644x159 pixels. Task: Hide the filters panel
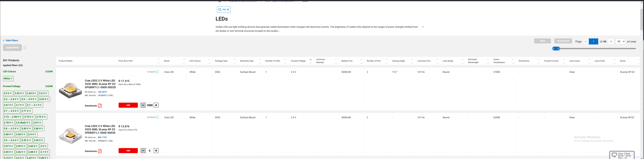11,40
